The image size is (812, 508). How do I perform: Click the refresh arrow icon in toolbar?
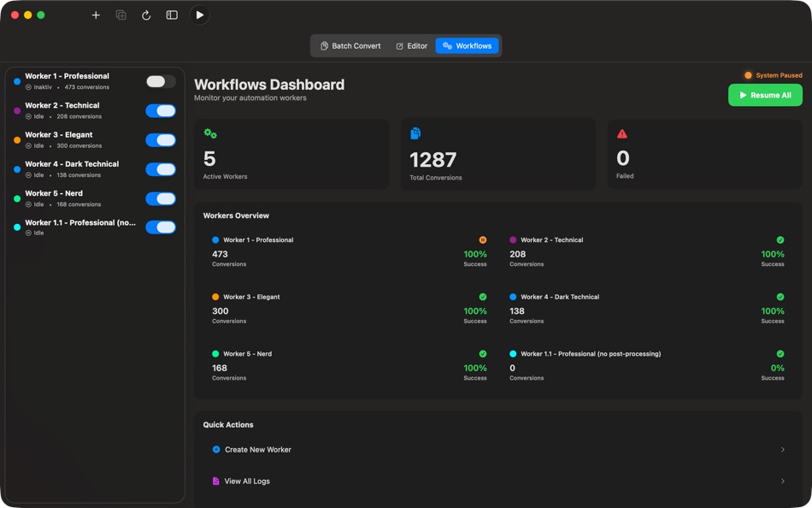click(146, 15)
